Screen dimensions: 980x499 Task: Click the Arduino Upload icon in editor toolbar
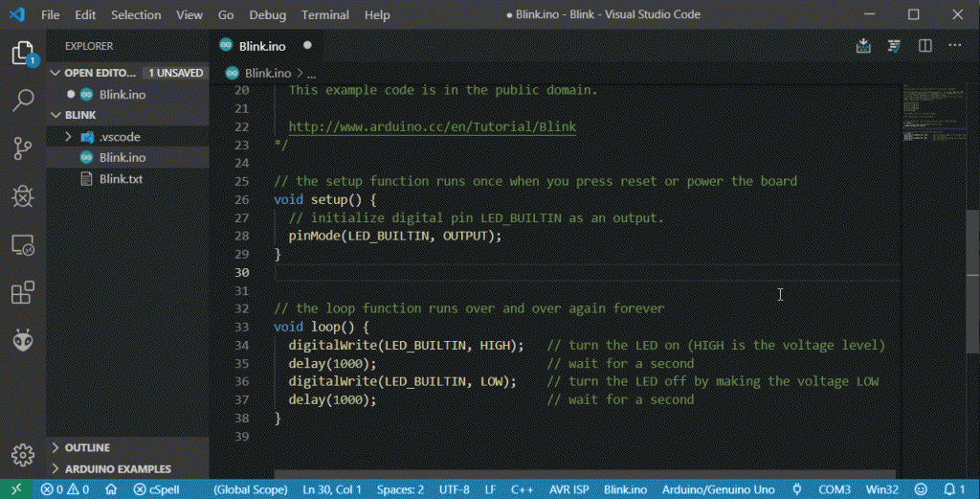click(864, 45)
